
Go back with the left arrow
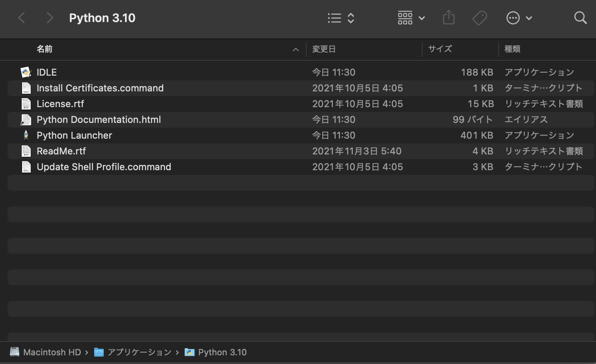click(22, 18)
